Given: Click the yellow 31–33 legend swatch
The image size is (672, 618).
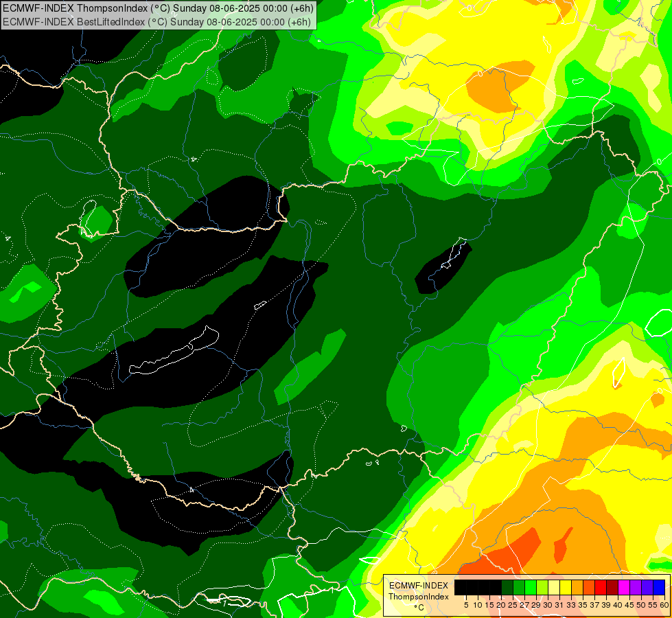Looking at the screenshot, I should (566, 587).
